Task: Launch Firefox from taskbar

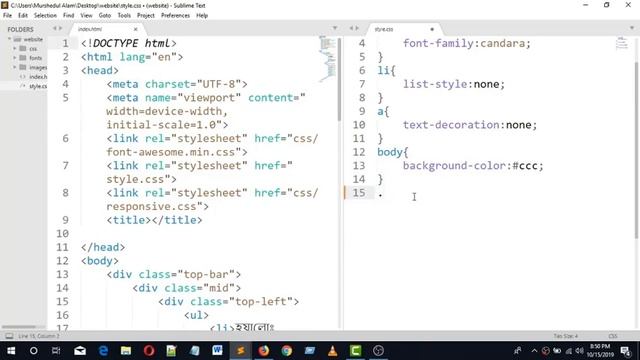Action: click(264, 351)
